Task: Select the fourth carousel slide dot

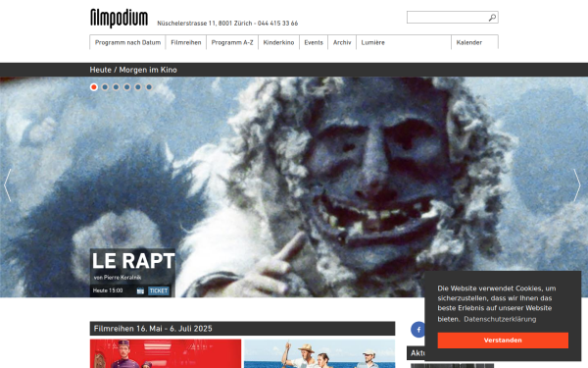Action: pos(127,87)
